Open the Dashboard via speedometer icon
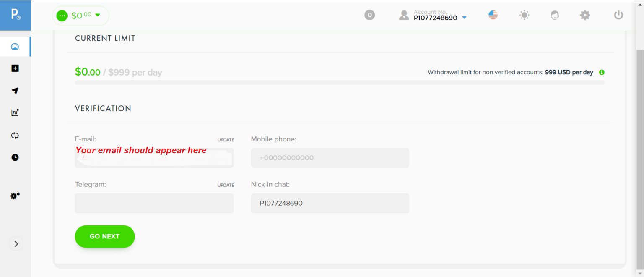The height and width of the screenshot is (277, 644). 15,46
